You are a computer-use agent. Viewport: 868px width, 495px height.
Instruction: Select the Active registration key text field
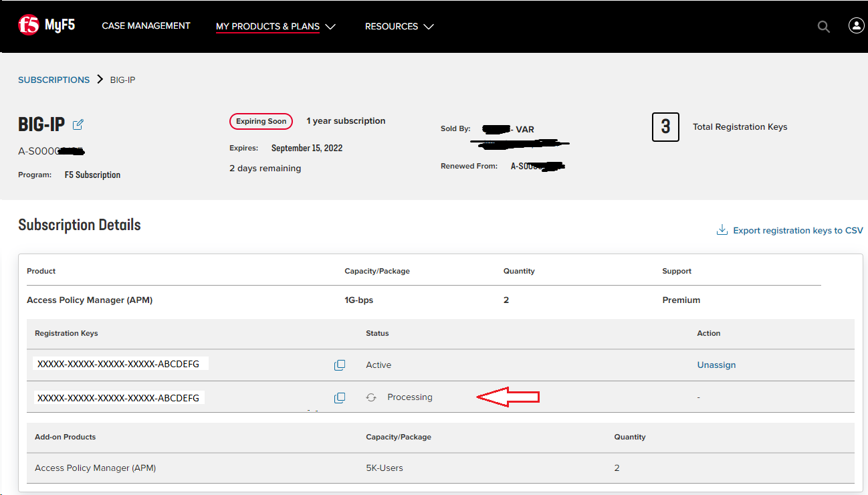pyautogui.click(x=120, y=363)
